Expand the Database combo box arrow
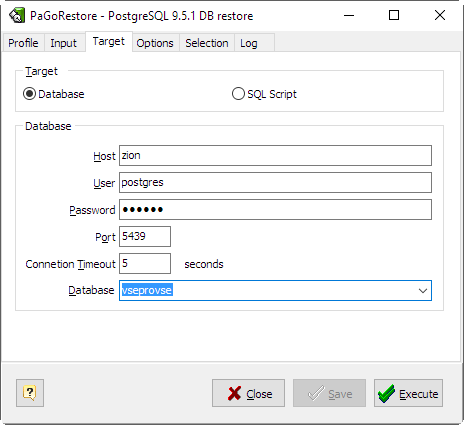Image resolution: width=464 pixels, height=425 pixels. pyautogui.click(x=423, y=291)
